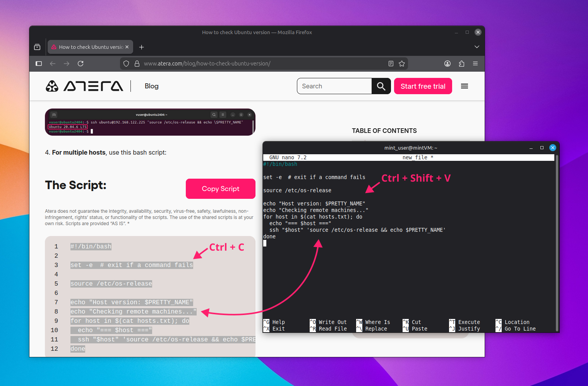Open a new tab with the plus icon
588x386 pixels.
pyautogui.click(x=142, y=47)
